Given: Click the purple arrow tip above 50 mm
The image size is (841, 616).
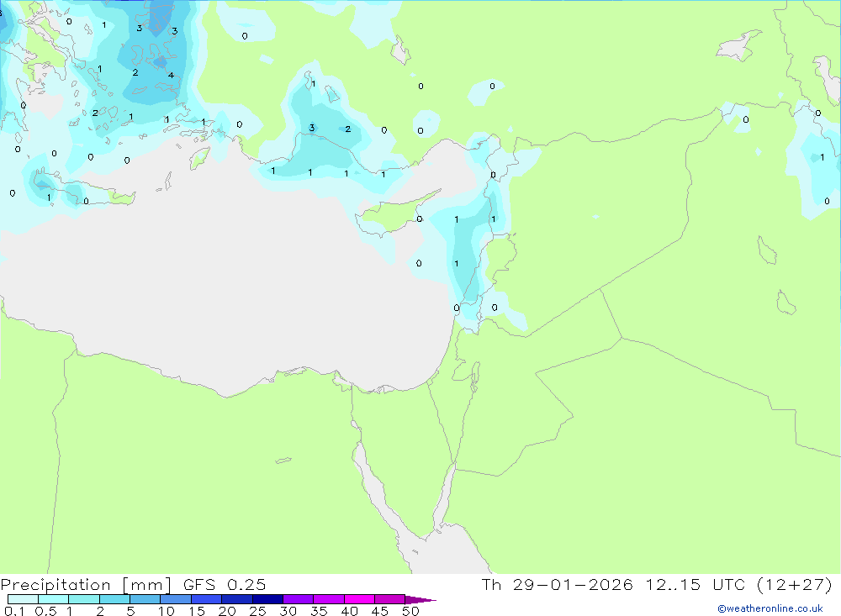Looking at the screenshot, I should 420,599.
